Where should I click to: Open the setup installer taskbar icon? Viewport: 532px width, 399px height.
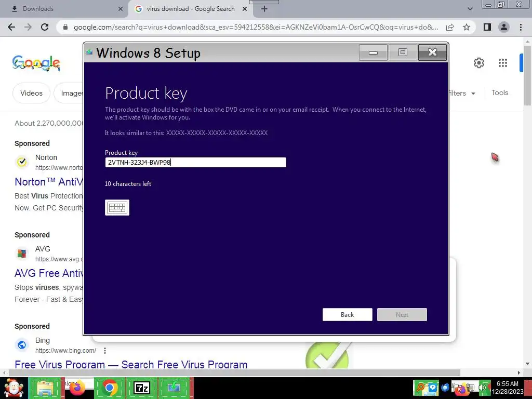pos(174,388)
